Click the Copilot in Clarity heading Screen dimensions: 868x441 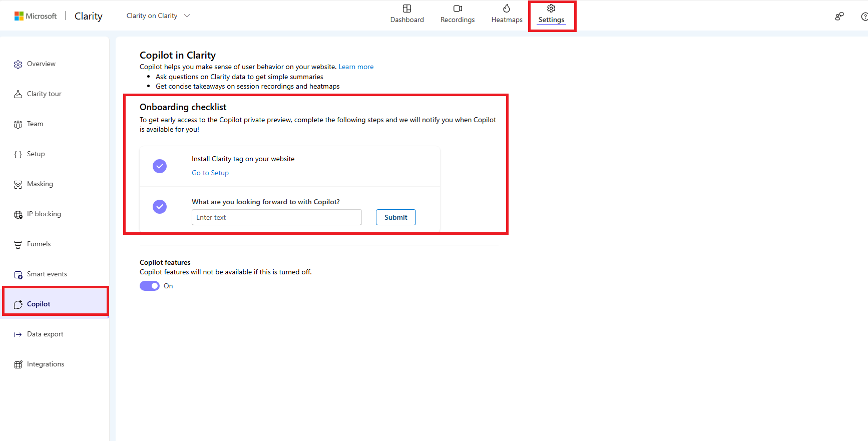[x=178, y=55]
